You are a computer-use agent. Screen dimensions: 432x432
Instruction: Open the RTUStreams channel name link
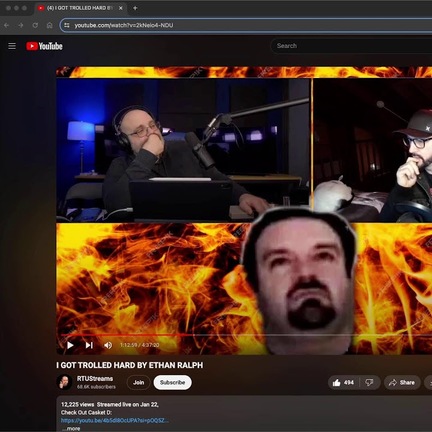pos(95,379)
